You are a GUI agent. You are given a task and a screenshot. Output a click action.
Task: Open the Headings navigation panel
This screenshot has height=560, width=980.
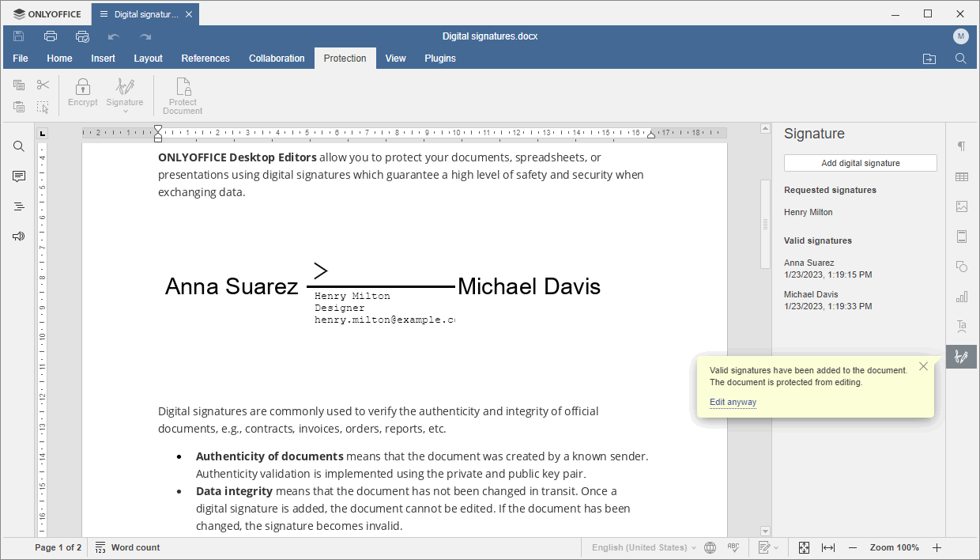(x=18, y=206)
